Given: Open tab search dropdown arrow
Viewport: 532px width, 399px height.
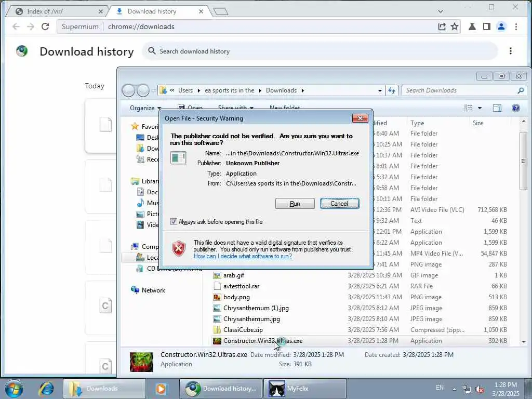Looking at the screenshot, I should click(441, 11).
